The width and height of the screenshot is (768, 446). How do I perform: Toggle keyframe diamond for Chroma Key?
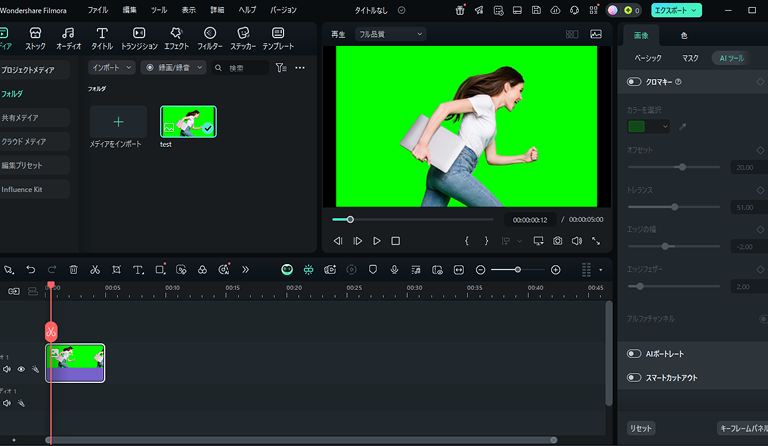760,82
